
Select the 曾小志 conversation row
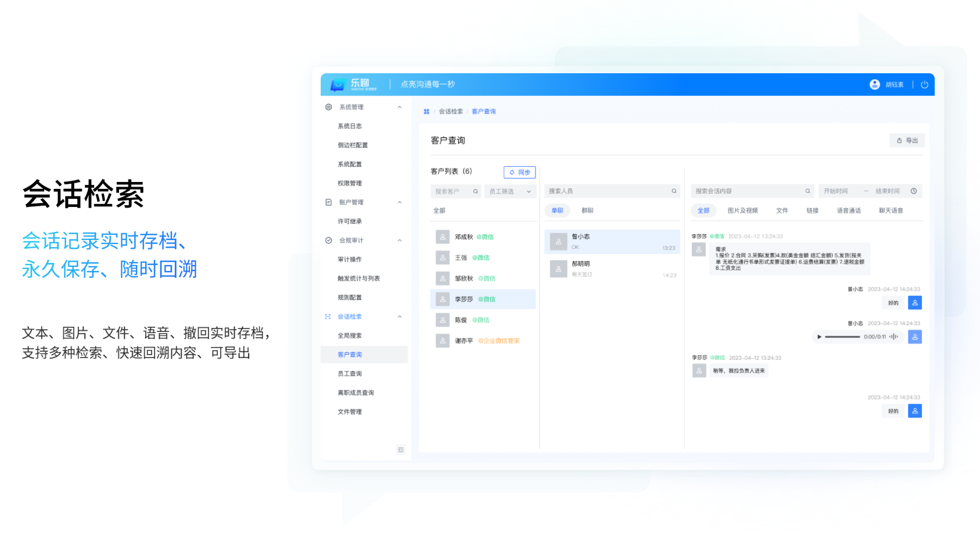(x=612, y=242)
